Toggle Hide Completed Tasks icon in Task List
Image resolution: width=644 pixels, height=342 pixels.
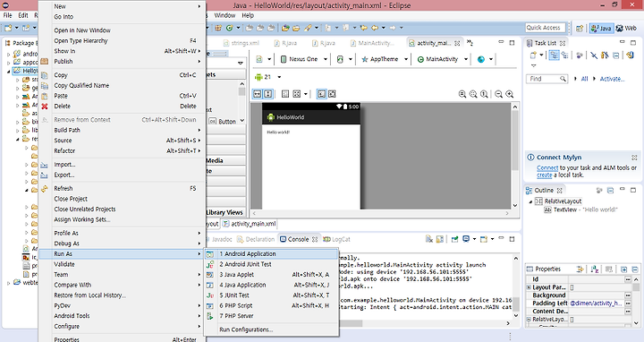594,56
